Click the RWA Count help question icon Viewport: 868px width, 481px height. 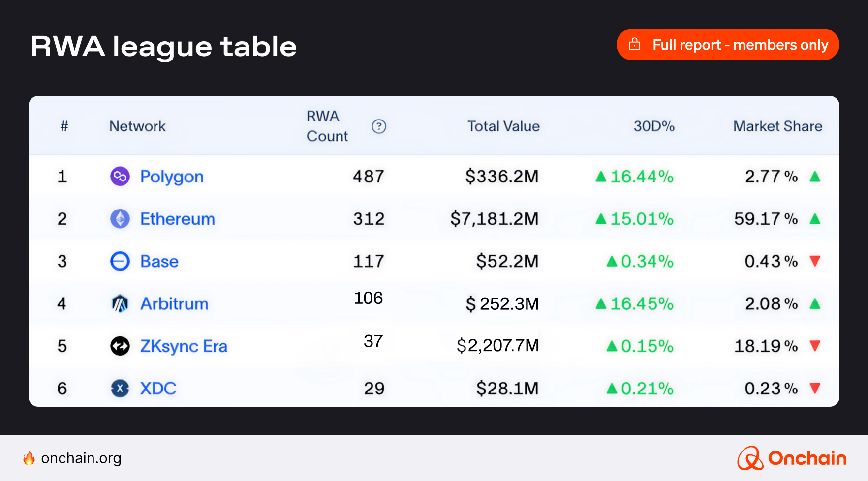click(x=378, y=126)
